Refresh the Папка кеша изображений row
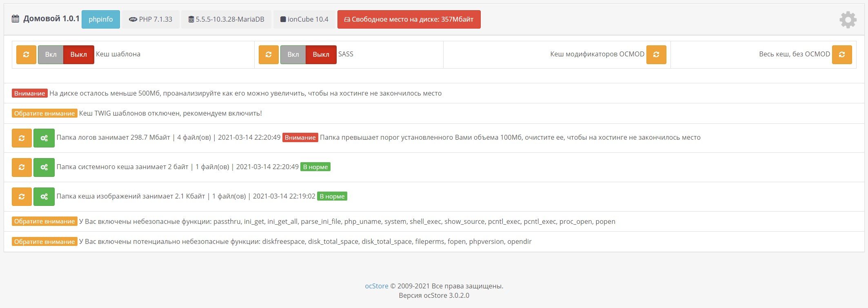The width and height of the screenshot is (868, 308). pos(22,197)
